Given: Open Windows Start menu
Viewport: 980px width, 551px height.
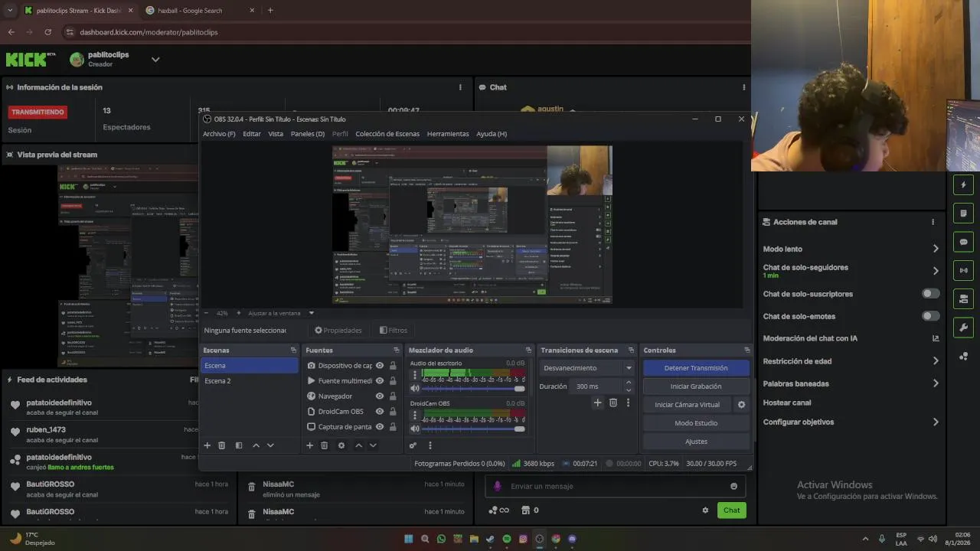Looking at the screenshot, I should coord(409,539).
